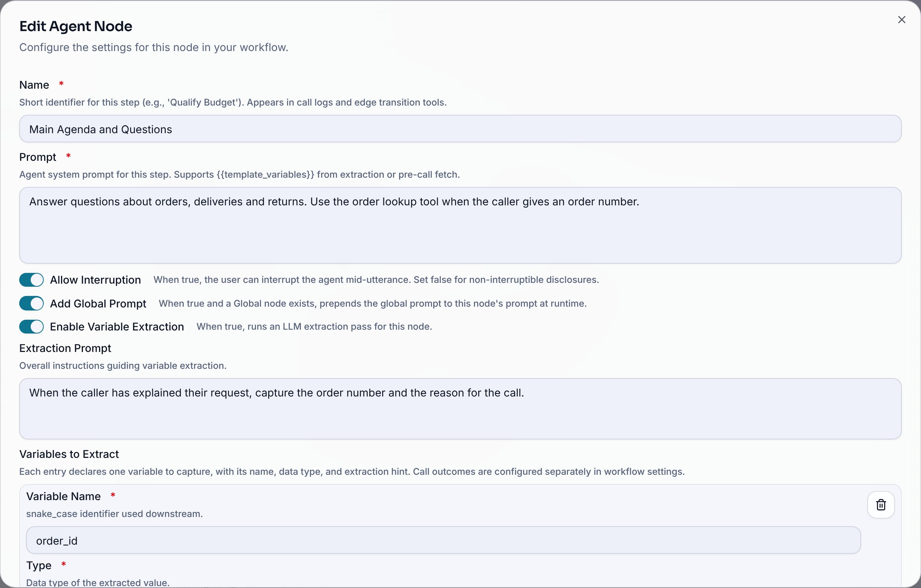Click the Enable Variable Extraction label text

(x=117, y=327)
